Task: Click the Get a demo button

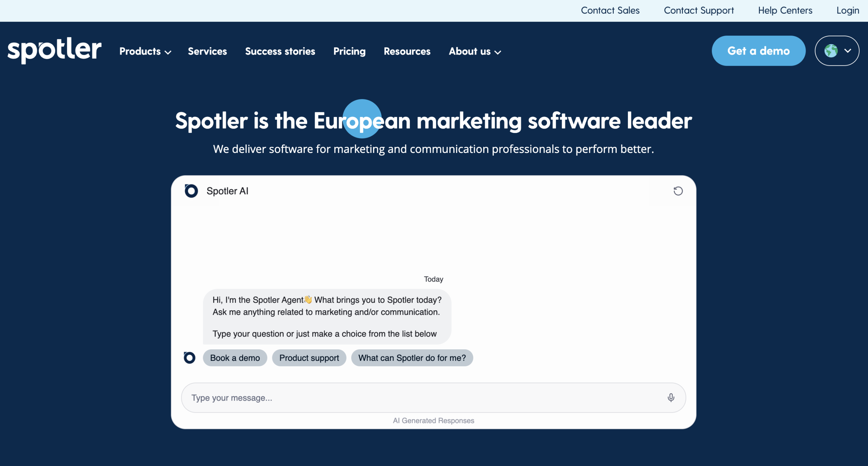Action: tap(758, 51)
